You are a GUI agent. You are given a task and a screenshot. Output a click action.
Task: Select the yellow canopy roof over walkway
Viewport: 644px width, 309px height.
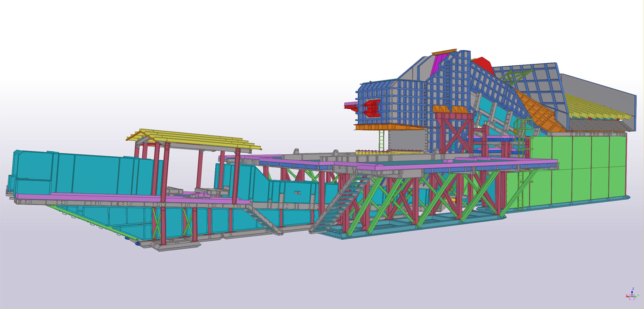pyautogui.click(x=194, y=140)
